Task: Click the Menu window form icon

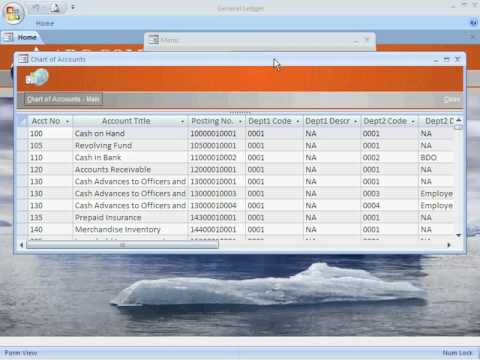Action: [153, 40]
